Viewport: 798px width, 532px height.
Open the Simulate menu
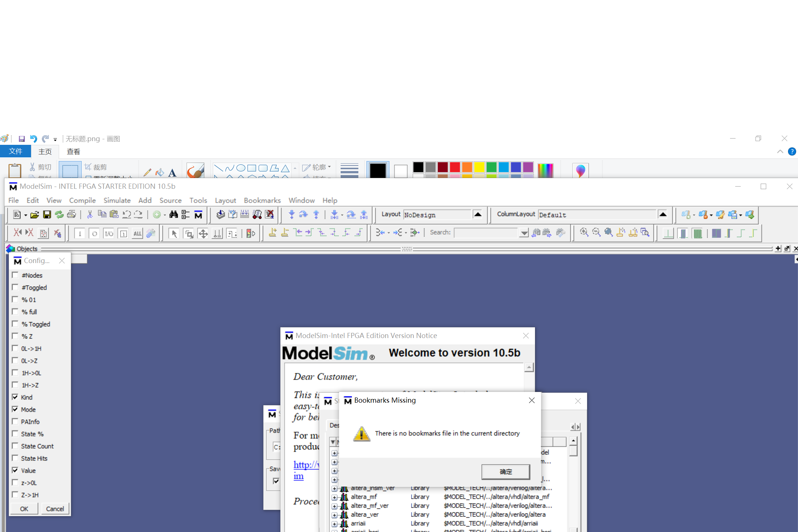(117, 200)
